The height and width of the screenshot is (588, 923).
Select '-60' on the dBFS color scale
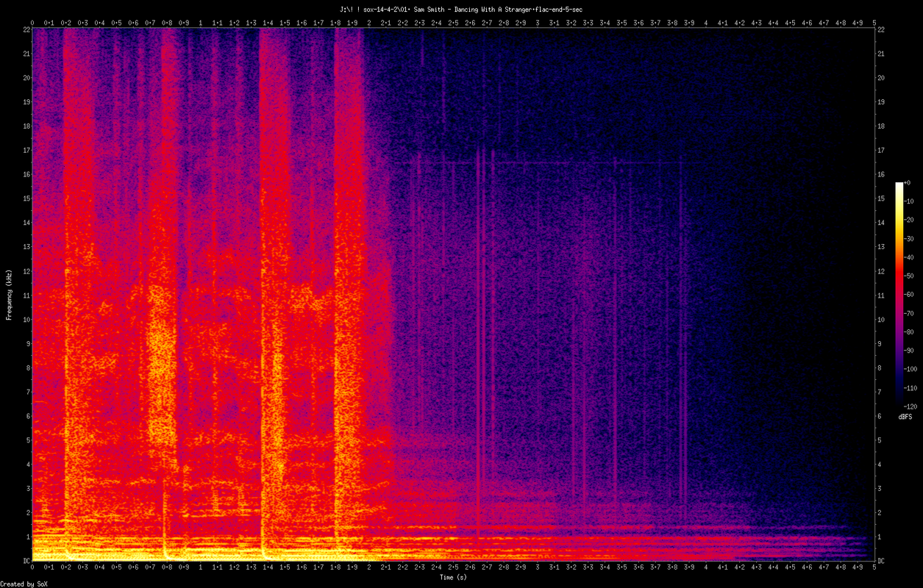click(x=909, y=294)
